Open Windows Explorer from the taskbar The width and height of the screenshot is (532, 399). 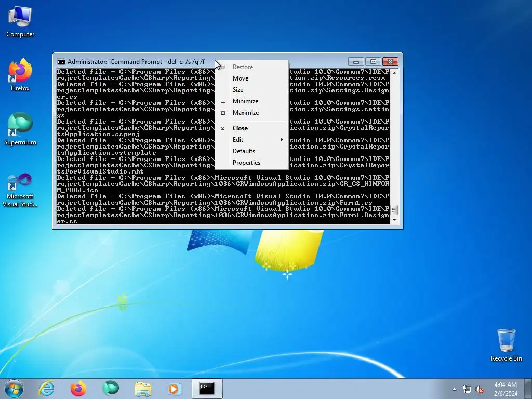143,389
